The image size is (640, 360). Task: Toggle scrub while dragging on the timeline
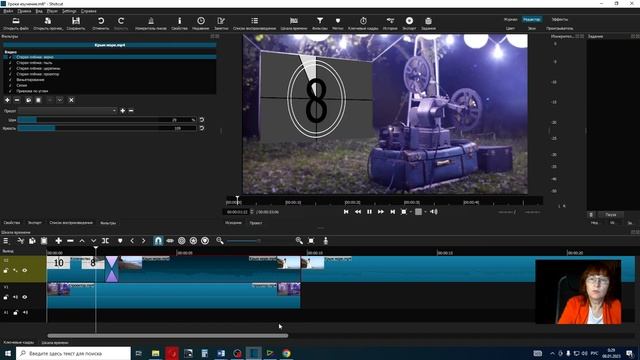pos(170,241)
